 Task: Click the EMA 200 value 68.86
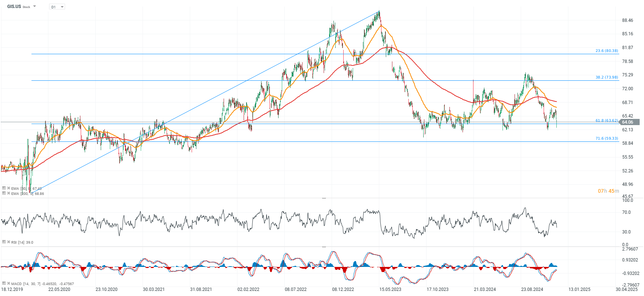pyautogui.click(x=39, y=194)
